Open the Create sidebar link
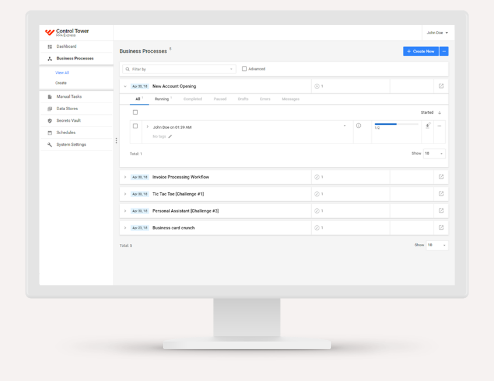494x381 pixels. tap(61, 83)
